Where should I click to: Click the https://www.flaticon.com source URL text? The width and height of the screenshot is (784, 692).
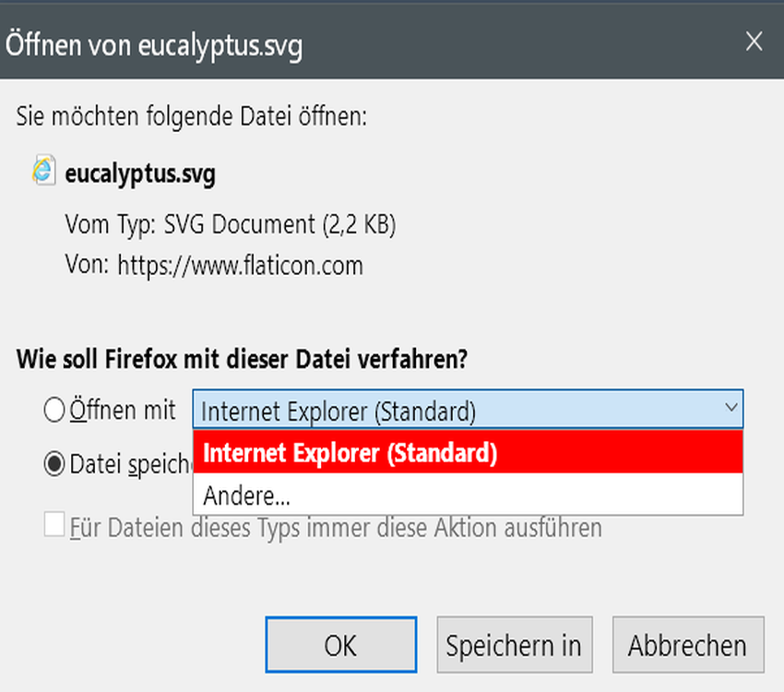pos(240,266)
